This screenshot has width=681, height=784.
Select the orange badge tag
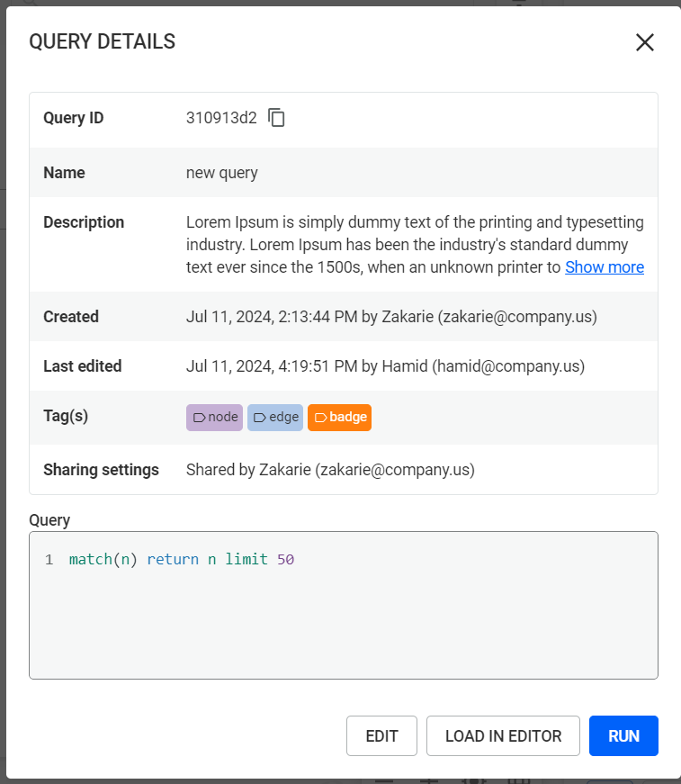pos(339,418)
